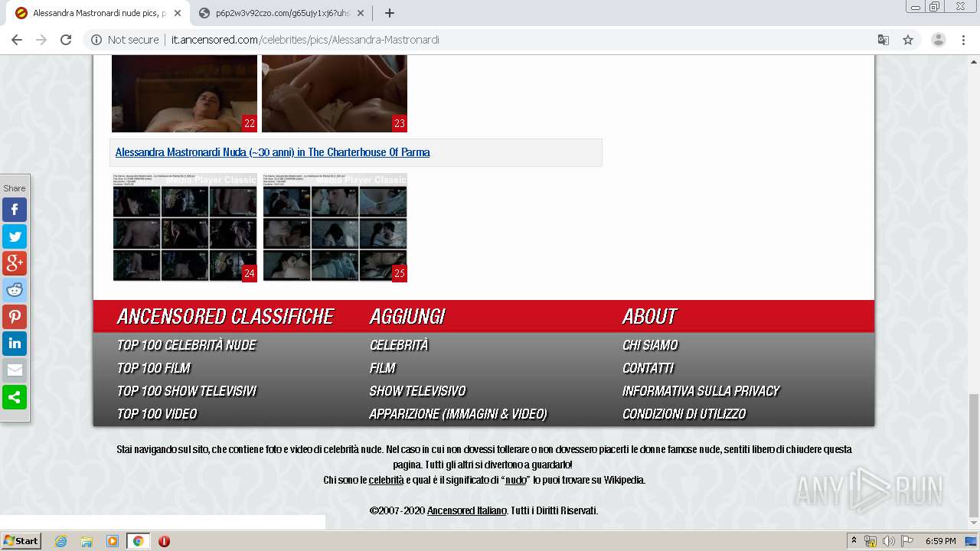Open the Chrome taskbar icon
This screenshot has height=551, width=980.
pyautogui.click(x=138, y=541)
